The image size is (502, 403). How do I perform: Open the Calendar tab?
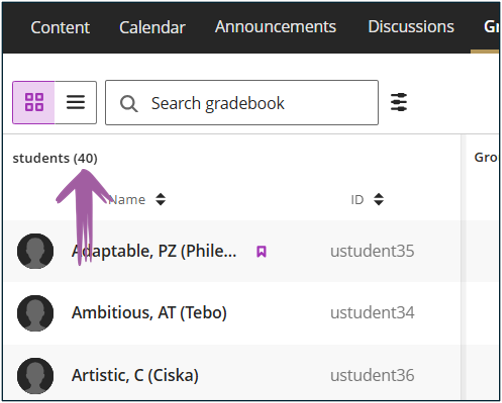pos(152,27)
